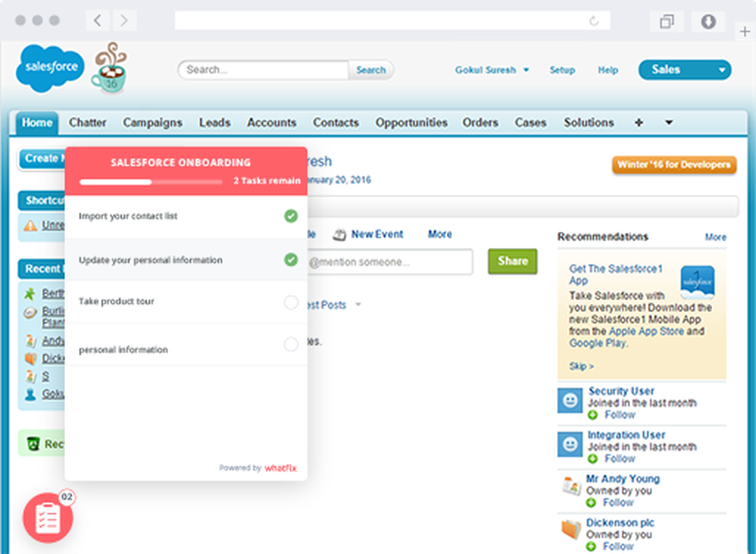The width and height of the screenshot is (756, 554).
Task: Click the whatfix powered-by link
Action: [x=280, y=468]
